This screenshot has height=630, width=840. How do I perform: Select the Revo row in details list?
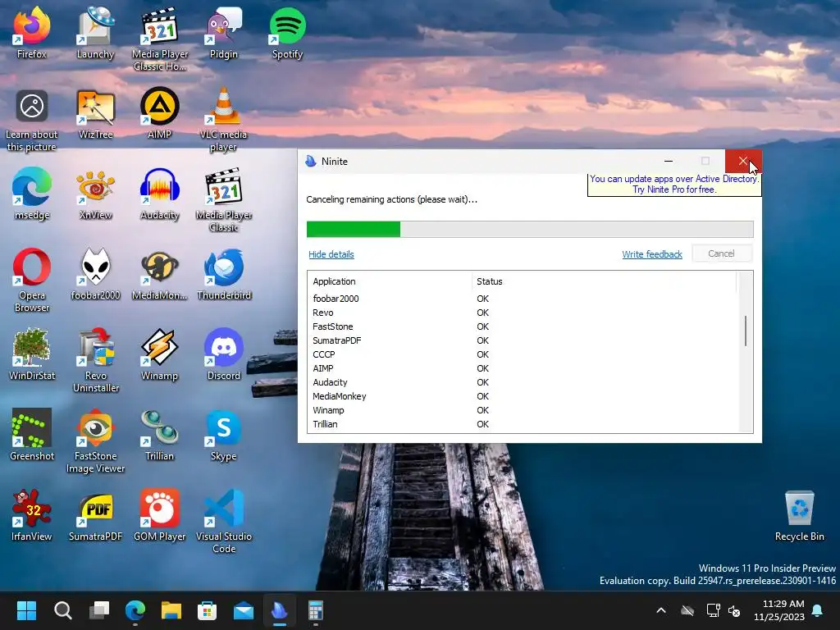pos(523,313)
